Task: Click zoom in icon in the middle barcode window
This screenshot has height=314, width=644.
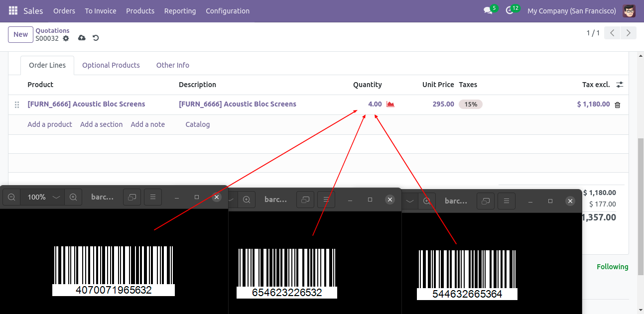Action: pos(247,200)
